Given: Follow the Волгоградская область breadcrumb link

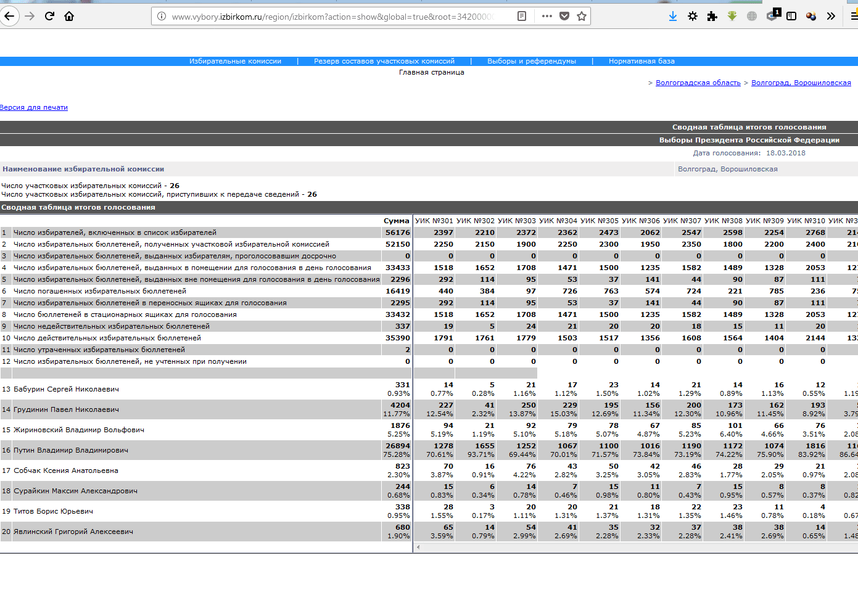Looking at the screenshot, I should pyautogui.click(x=698, y=83).
